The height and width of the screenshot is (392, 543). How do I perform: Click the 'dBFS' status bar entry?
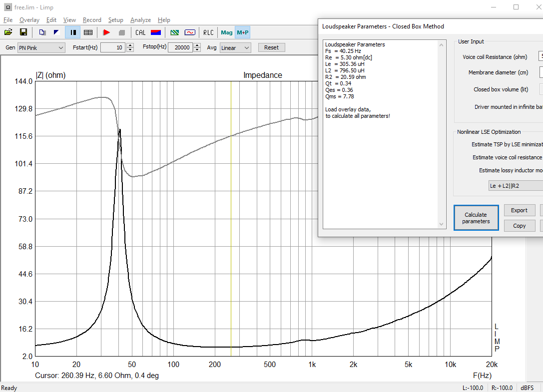(527, 388)
